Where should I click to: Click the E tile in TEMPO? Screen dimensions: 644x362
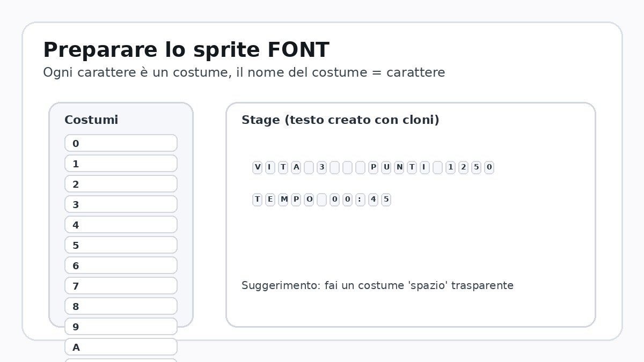270,200
